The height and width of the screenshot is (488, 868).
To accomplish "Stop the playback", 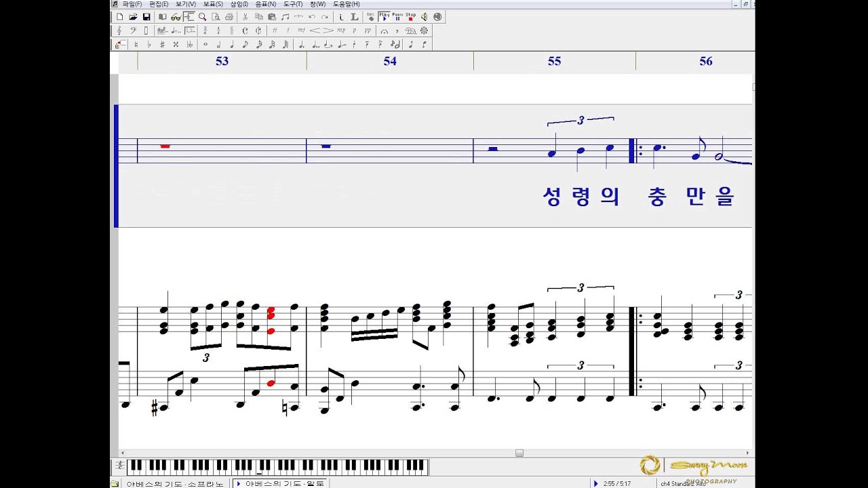I will (411, 17).
